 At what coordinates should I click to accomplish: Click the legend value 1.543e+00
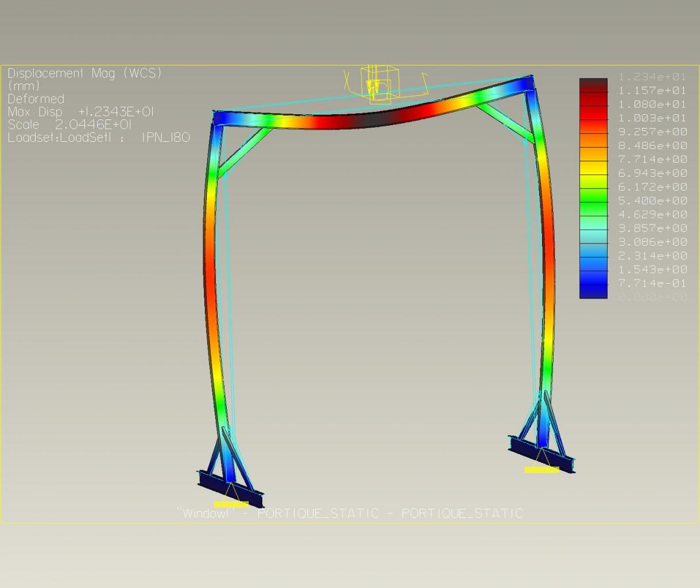[x=653, y=270]
